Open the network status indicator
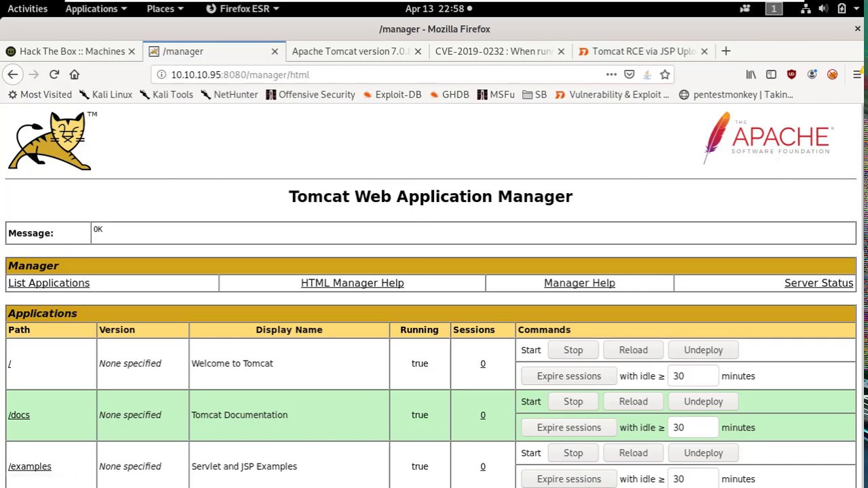This screenshot has width=868, height=488. tap(806, 9)
